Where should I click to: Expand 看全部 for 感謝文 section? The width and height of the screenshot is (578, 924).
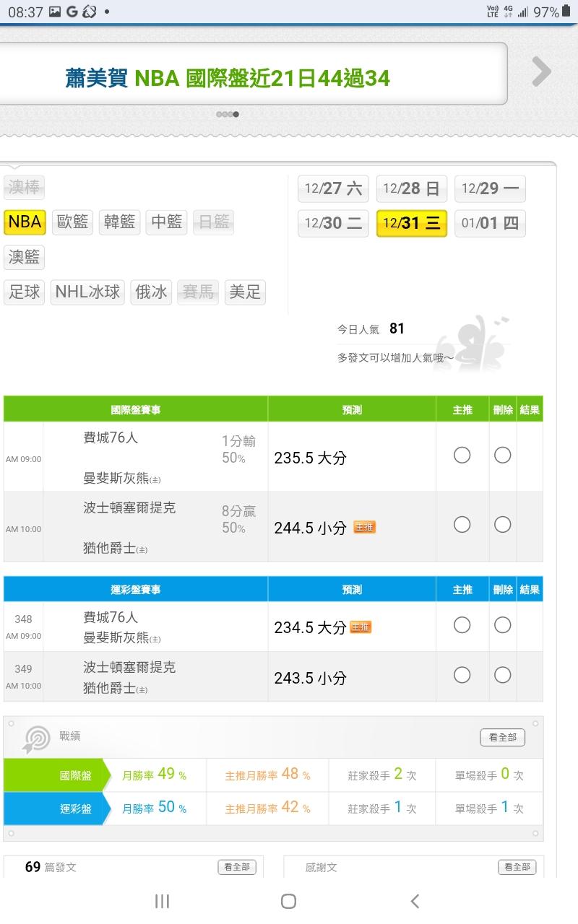517,867
